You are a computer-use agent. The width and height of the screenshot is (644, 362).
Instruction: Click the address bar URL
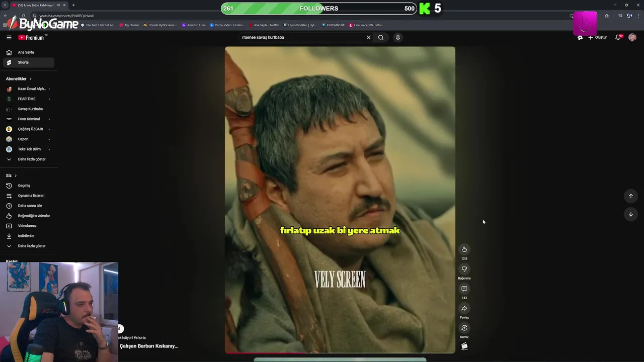tap(67, 16)
